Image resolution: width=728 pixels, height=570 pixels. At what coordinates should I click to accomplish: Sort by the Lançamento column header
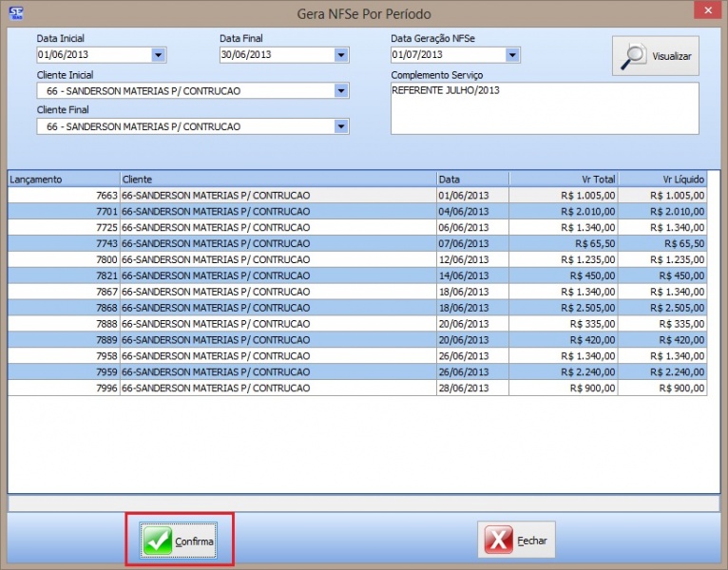coord(64,179)
